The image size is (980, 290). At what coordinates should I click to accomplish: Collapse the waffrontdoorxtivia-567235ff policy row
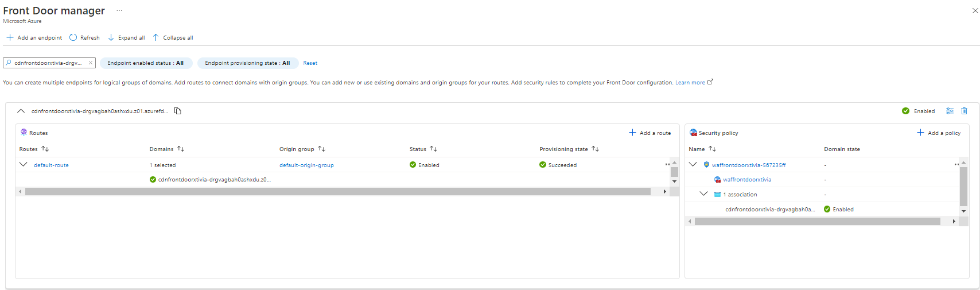693,165
